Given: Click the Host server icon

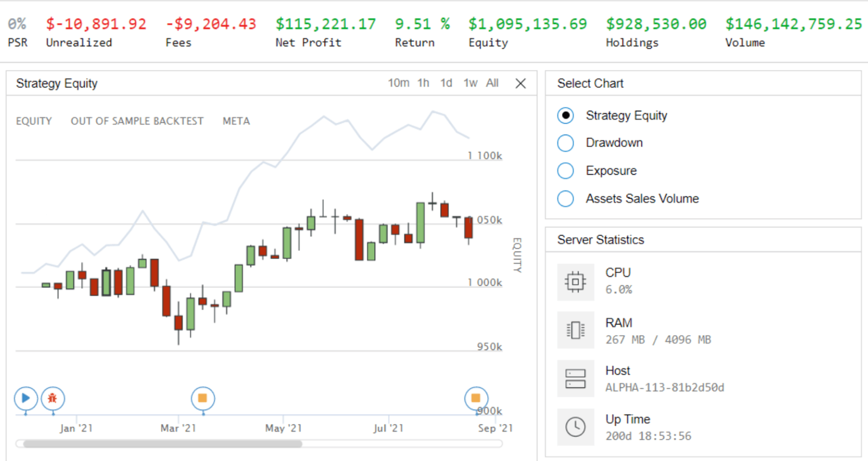Looking at the screenshot, I should [x=576, y=379].
